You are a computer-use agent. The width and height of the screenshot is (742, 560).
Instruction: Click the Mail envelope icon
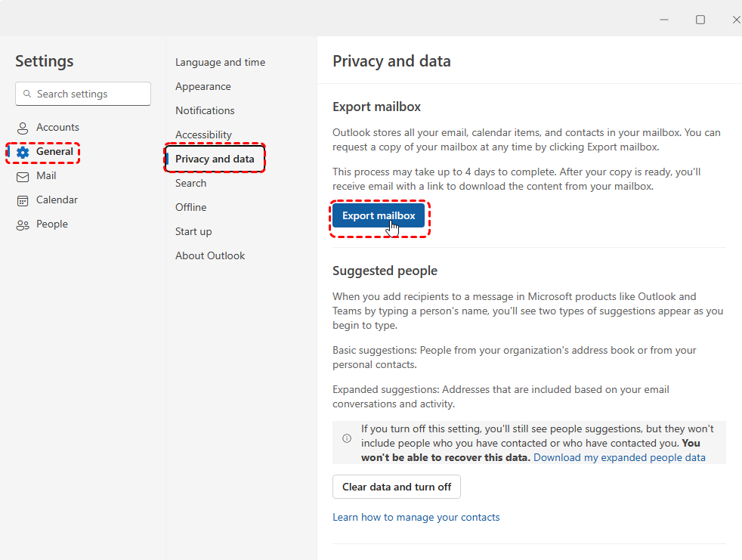23,176
